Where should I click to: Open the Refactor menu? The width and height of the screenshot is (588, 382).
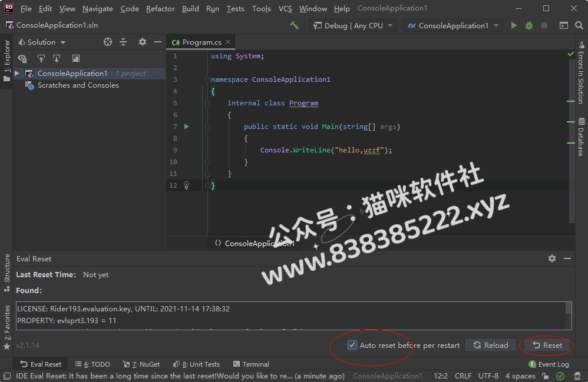(x=160, y=8)
